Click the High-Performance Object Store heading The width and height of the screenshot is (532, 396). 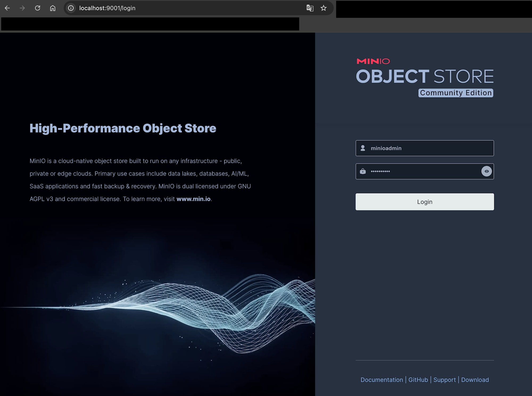point(123,128)
